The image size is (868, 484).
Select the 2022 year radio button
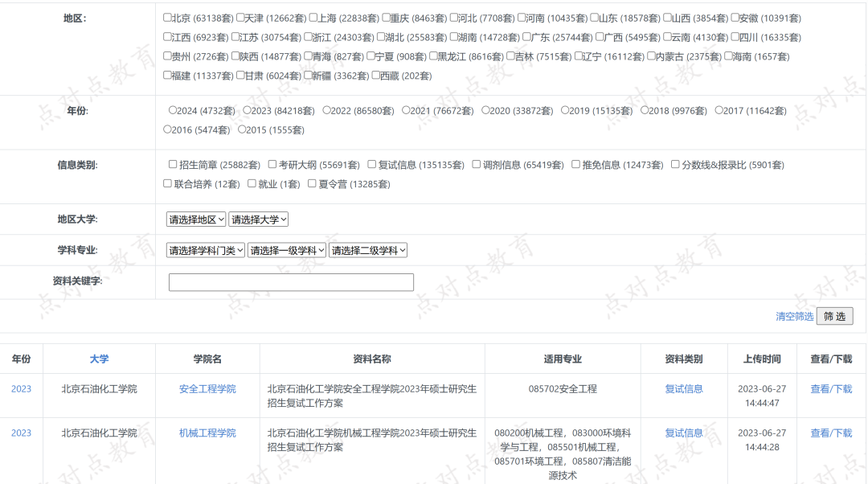click(326, 110)
